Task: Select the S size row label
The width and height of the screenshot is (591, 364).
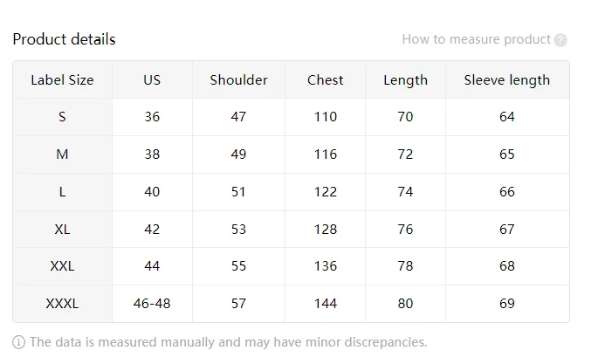Action: 62,117
